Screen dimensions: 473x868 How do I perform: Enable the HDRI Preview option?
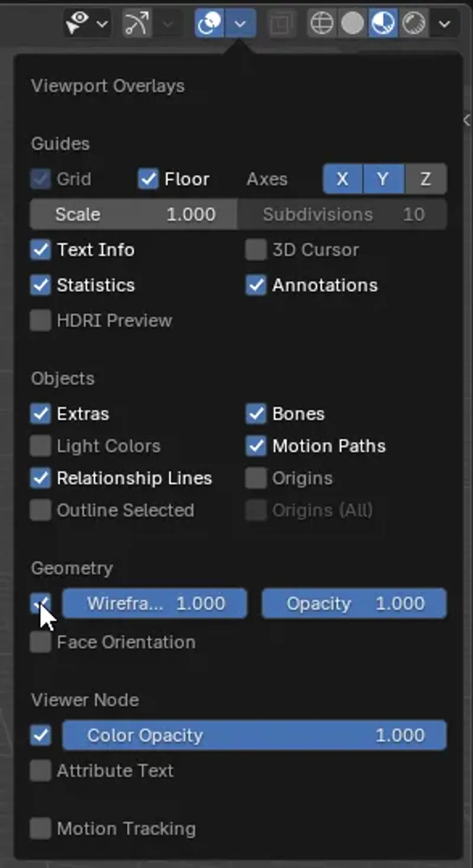pos(40,320)
